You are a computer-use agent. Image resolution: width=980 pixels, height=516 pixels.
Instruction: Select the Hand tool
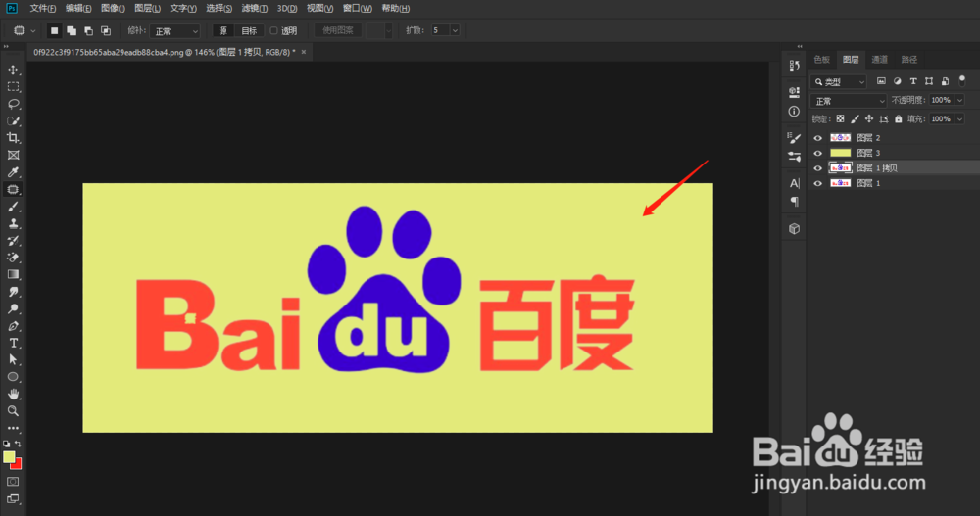(x=13, y=395)
